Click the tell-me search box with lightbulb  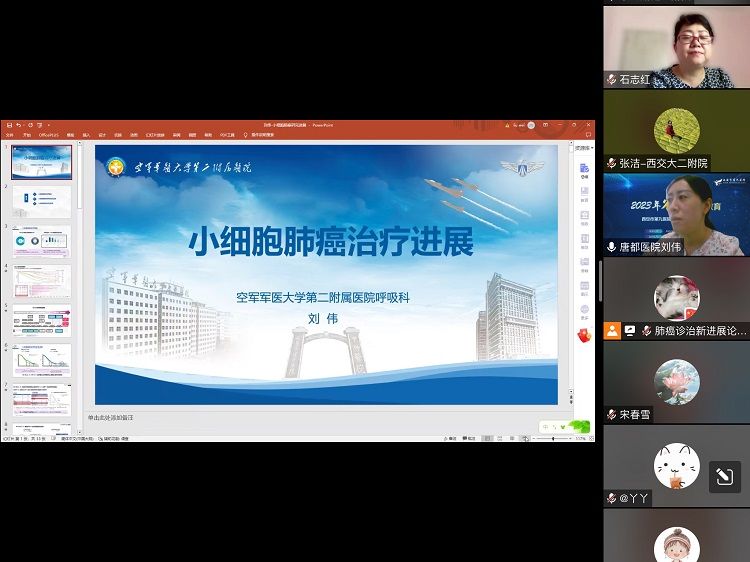click(259, 135)
